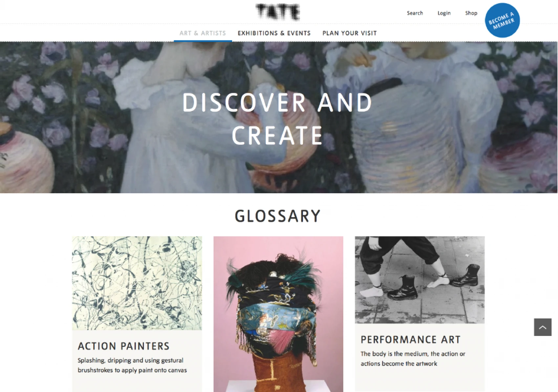Open the Action Painters drip painting thumbnail
The width and height of the screenshot is (558, 392).
click(137, 283)
